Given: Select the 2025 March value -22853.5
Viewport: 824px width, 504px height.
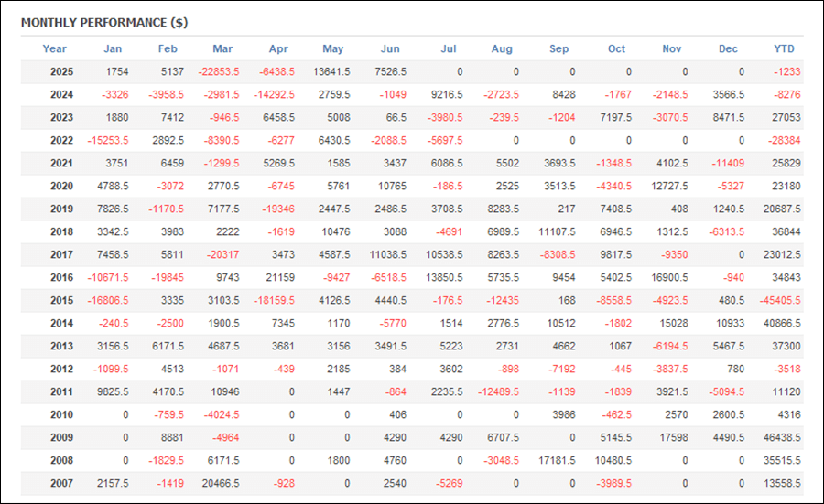Looking at the screenshot, I should click(219, 72).
